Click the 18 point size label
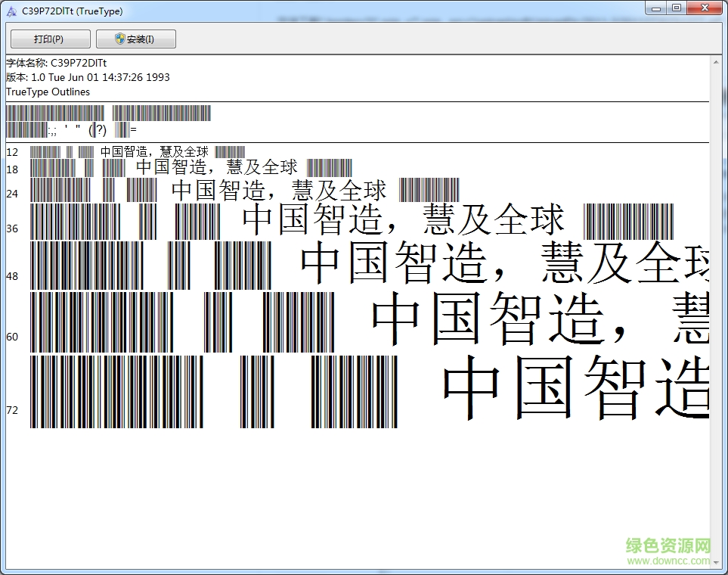The height and width of the screenshot is (575, 728). point(12,169)
